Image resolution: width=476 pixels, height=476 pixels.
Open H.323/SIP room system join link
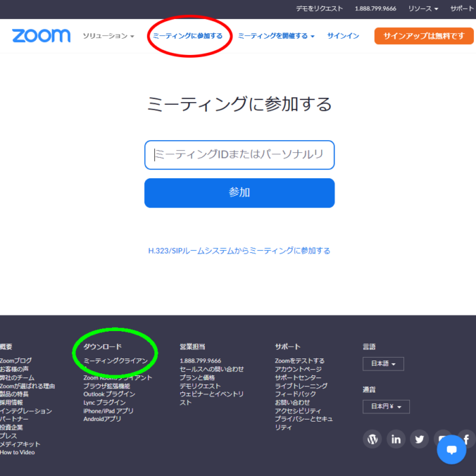(239, 251)
